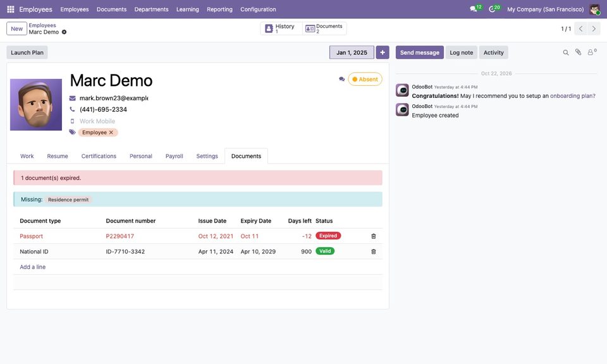Image resolution: width=607 pixels, height=364 pixels.
Task: Click the paperclip attachments icon
Action: click(x=578, y=52)
